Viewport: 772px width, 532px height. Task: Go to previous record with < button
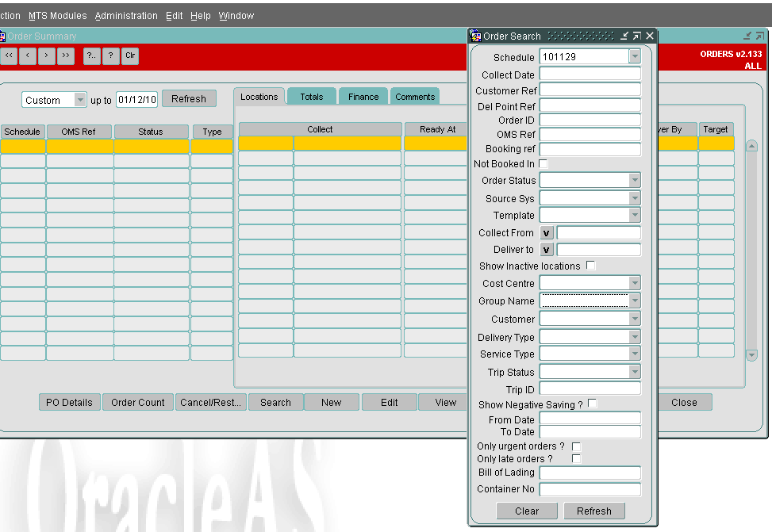tap(28, 55)
